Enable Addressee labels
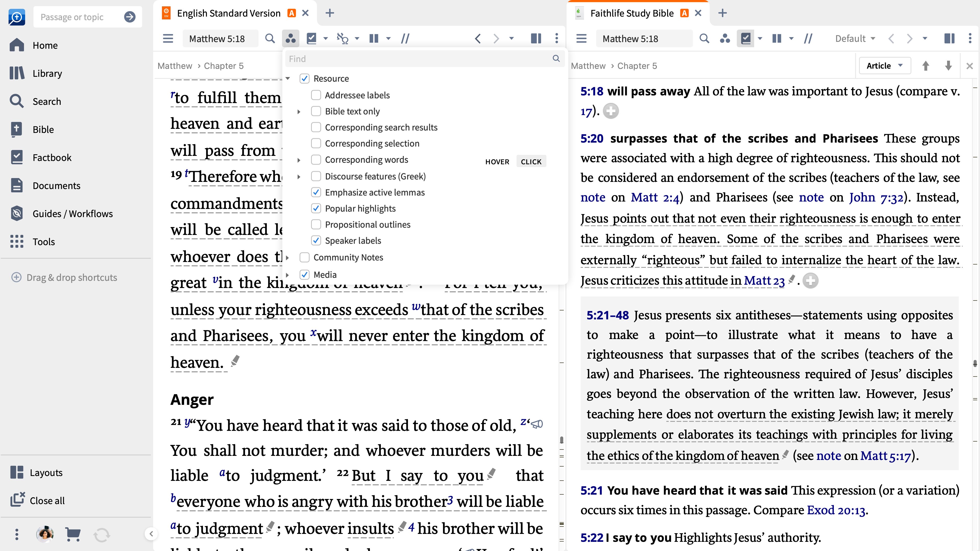The image size is (980, 551). click(x=316, y=95)
